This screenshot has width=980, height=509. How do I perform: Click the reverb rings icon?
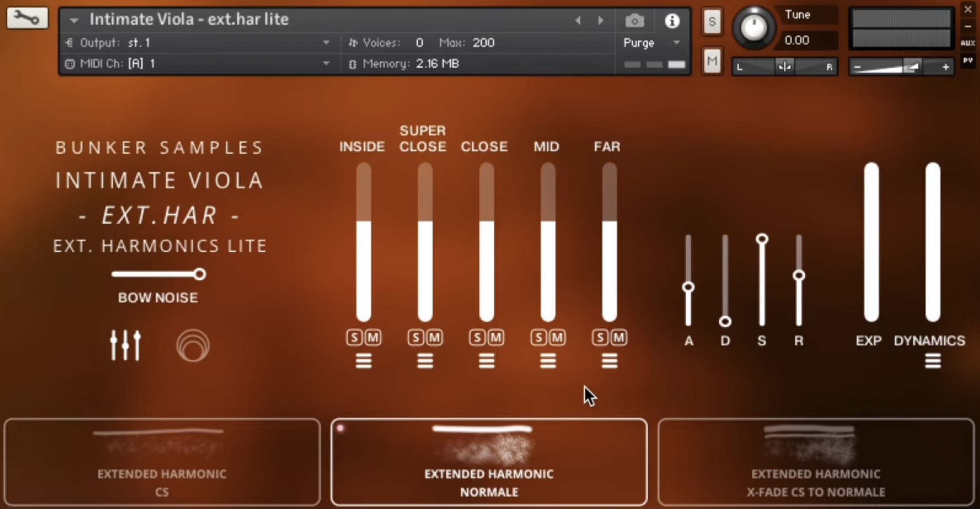pos(192,345)
